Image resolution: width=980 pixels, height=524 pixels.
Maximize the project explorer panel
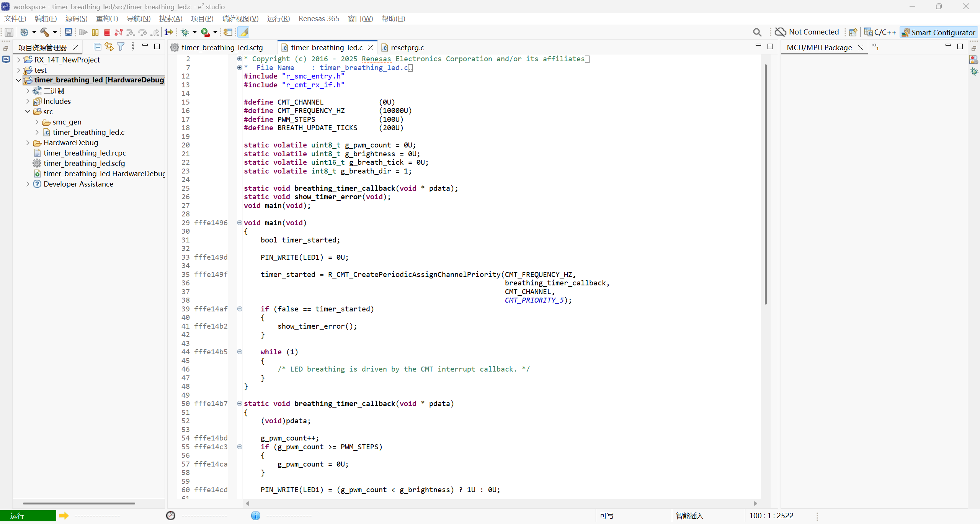(157, 46)
